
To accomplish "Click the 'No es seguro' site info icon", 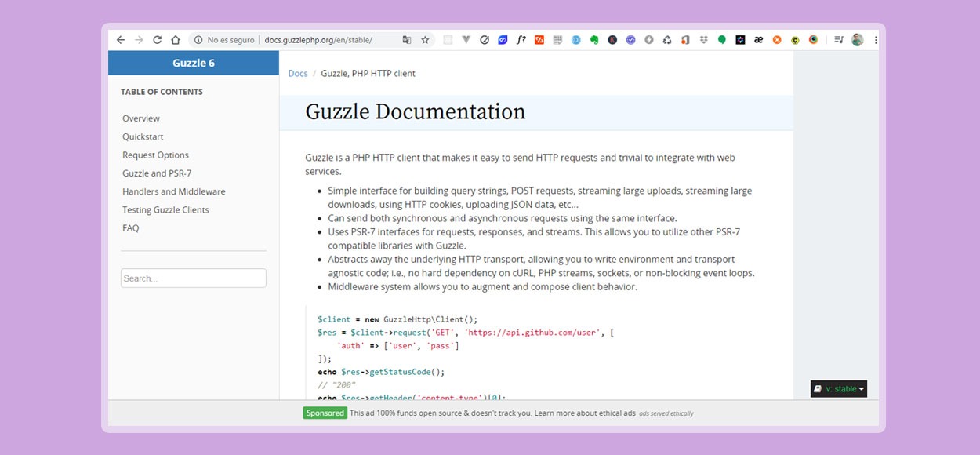I will click(198, 40).
